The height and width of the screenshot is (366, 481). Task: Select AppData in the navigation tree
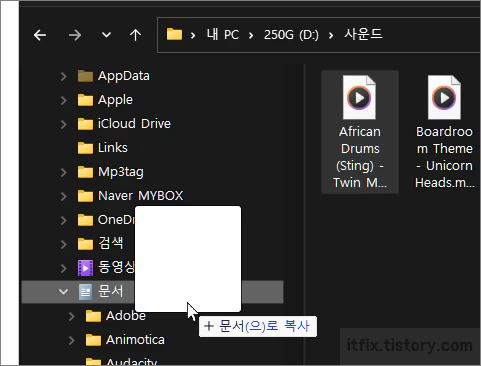(124, 76)
